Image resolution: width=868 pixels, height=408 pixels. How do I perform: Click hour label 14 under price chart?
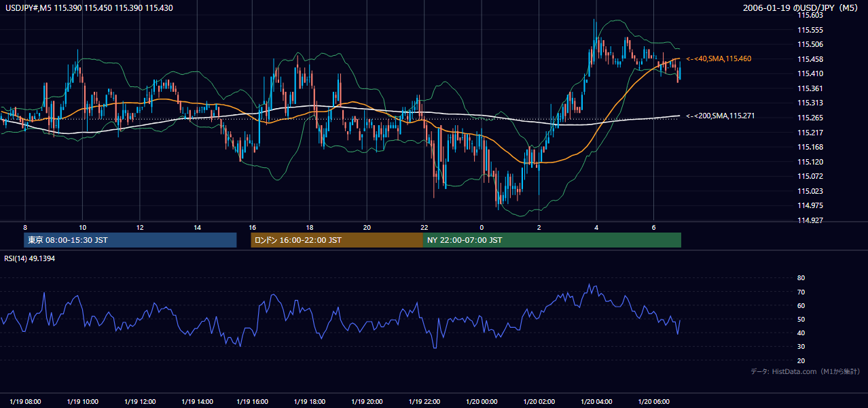point(196,227)
